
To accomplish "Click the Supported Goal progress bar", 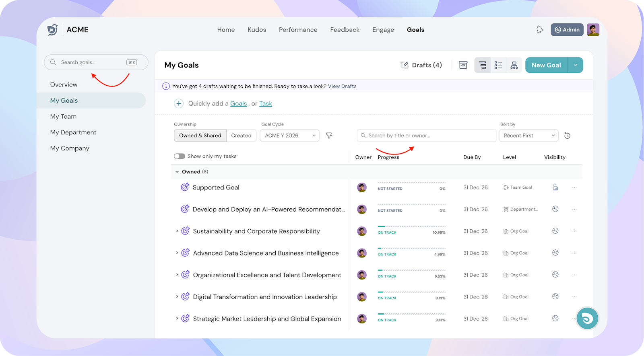I will [411, 183].
